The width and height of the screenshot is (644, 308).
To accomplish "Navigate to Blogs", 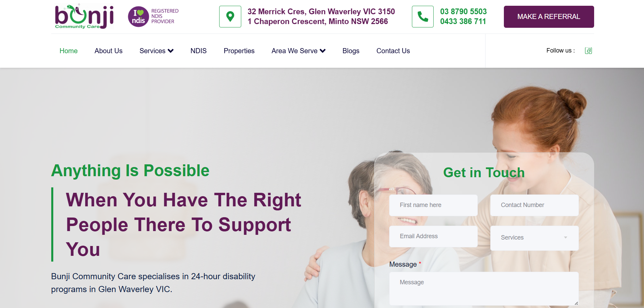I will pyautogui.click(x=351, y=51).
